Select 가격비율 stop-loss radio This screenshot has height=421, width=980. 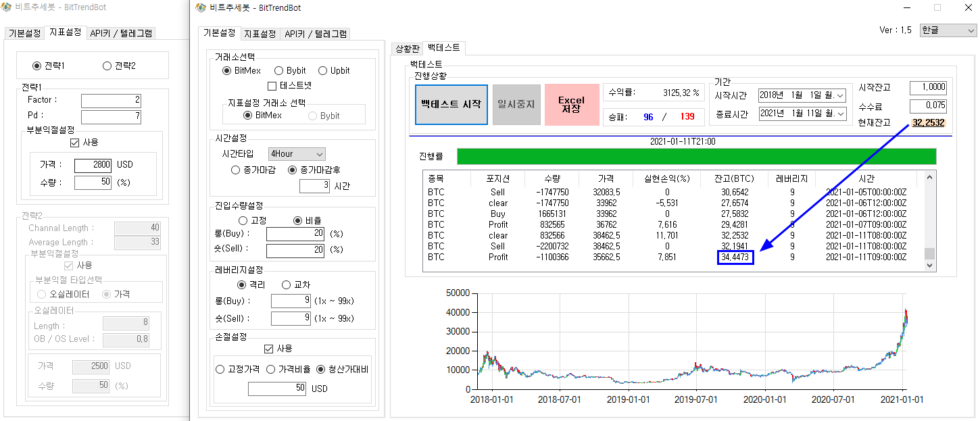271,370
